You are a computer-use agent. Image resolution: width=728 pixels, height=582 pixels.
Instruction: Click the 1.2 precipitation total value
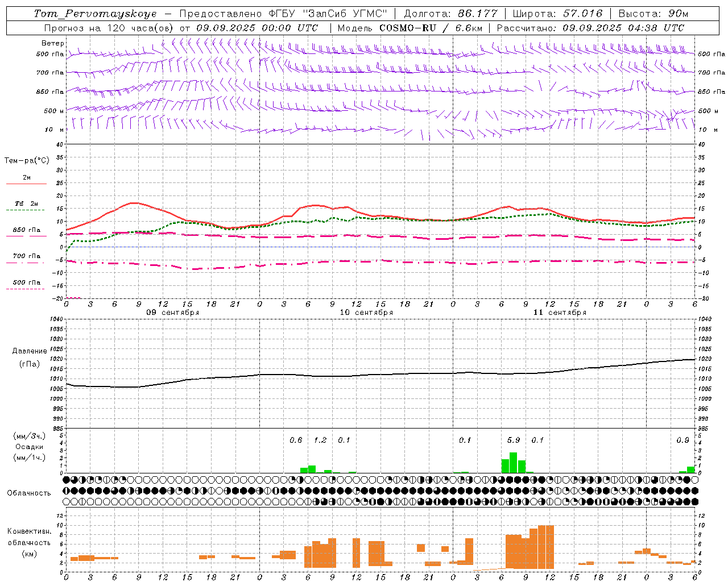click(x=320, y=440)
